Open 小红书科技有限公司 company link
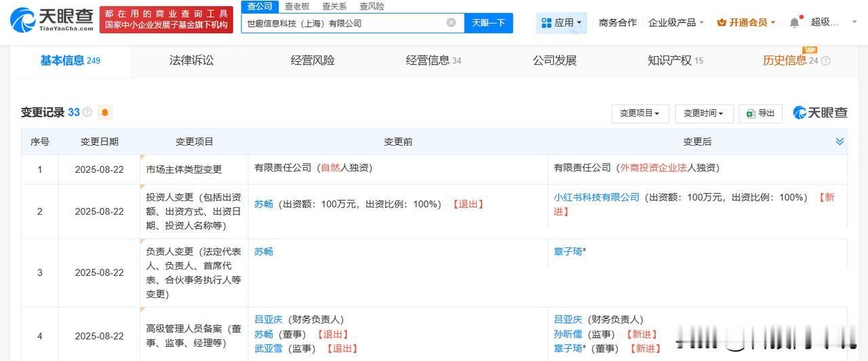 coord(597,197)
